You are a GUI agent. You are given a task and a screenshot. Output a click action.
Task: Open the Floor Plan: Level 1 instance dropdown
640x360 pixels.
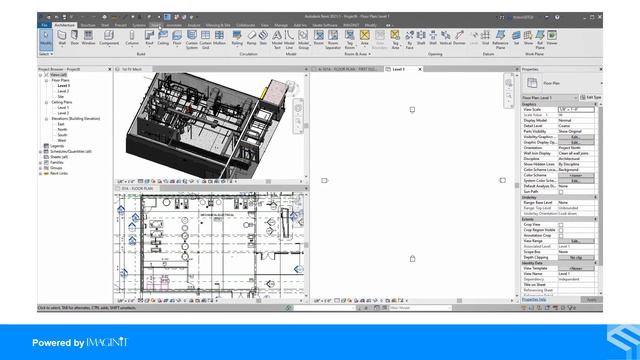[550, 98]
